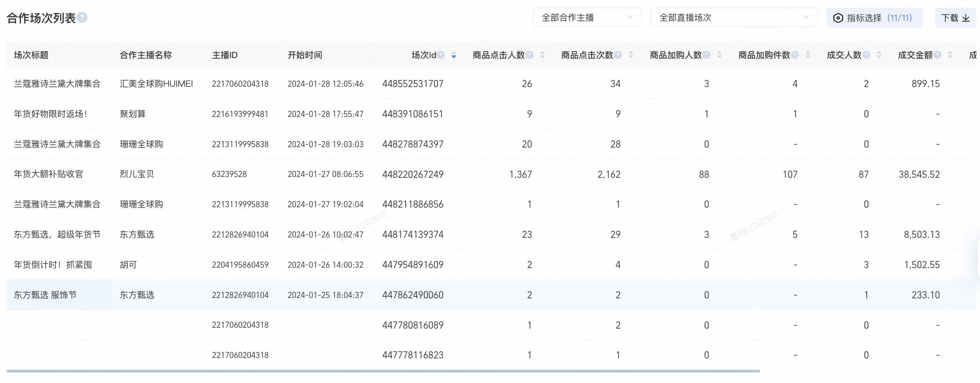
Task: Click anchor ID 2204195860459
Action: (x=240, y=265)
